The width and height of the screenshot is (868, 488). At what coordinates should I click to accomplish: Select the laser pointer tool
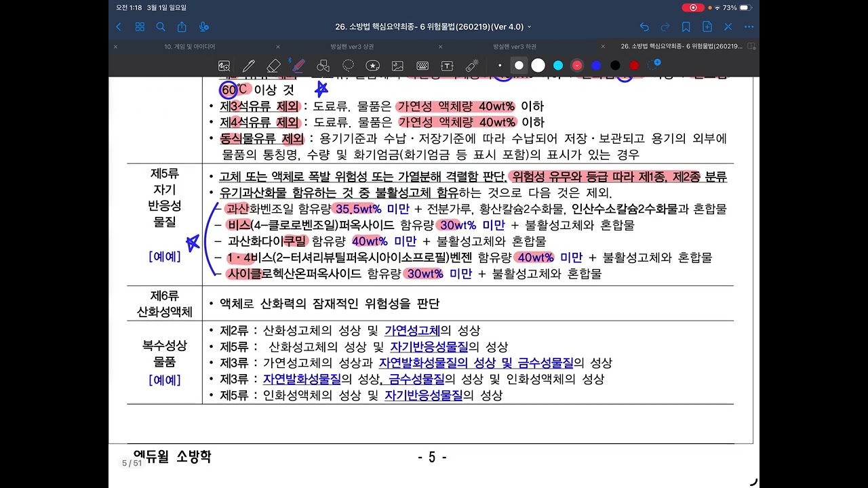pos(472,66)
